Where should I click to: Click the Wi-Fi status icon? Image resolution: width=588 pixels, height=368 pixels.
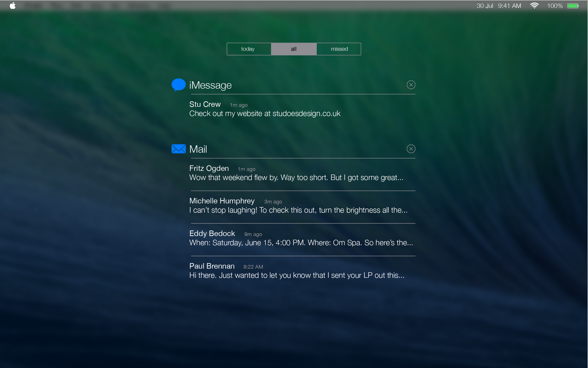coord(534,6)
